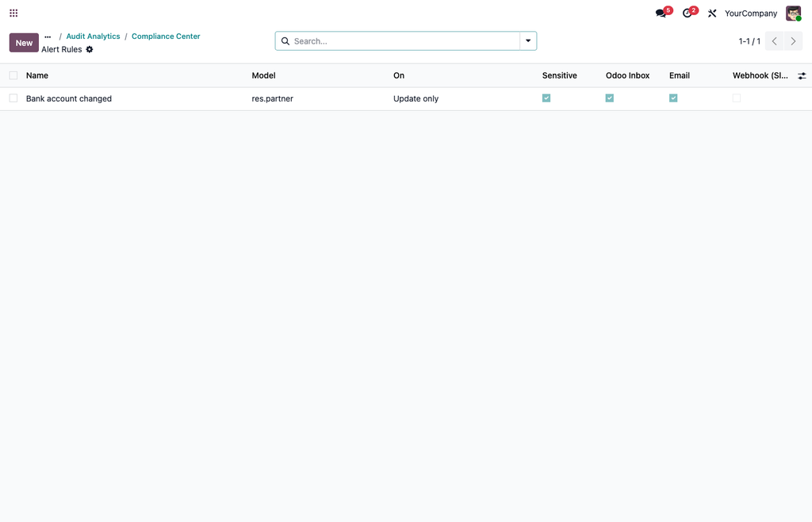This screenshot has width=812, height=522.
Task: Open the messages chat icon
Action: (x=661, y=13)
